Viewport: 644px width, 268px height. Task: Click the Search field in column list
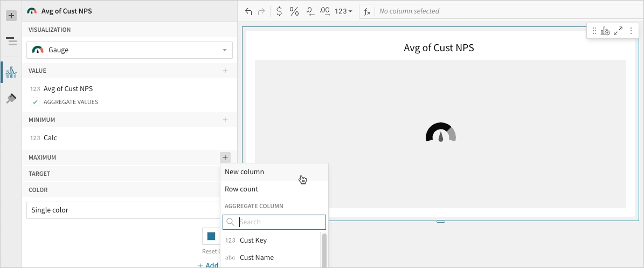(280, 222)
